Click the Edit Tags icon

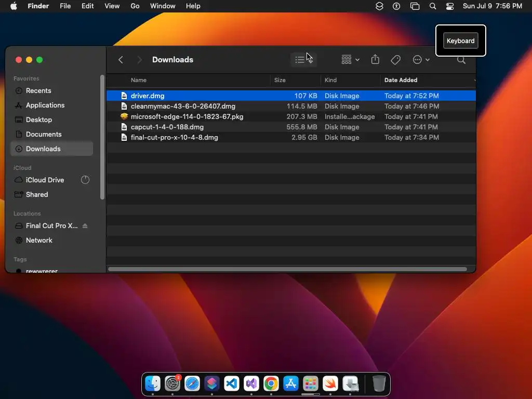click(395, 60)
